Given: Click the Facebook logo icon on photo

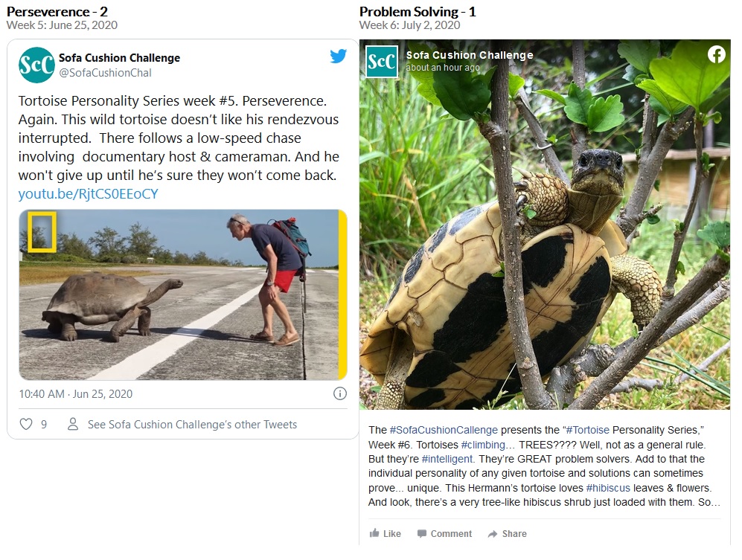Looking at the screenshot, I should pyautogui.click(x=716, y=54).
